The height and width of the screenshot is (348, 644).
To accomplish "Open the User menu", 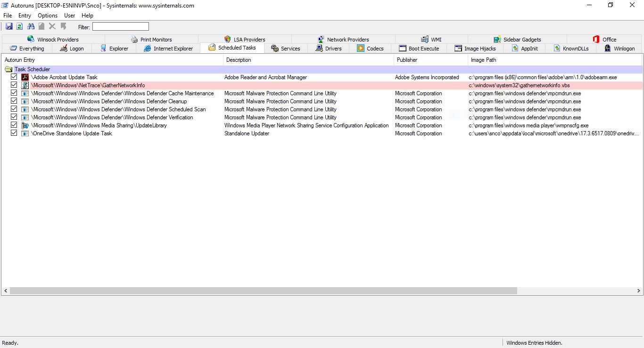I will click(x=70, y=16).
